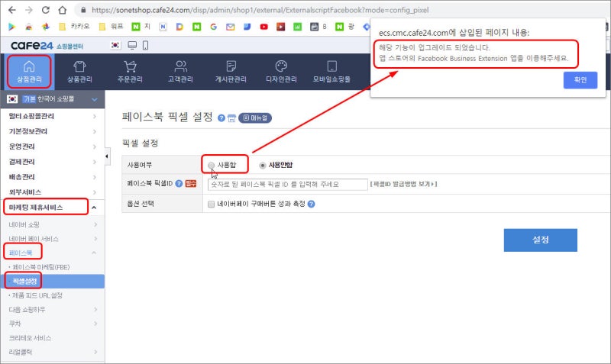Expand 기본정보관리 in sidebar
This screenshot has width=611, height=364.
53,131
